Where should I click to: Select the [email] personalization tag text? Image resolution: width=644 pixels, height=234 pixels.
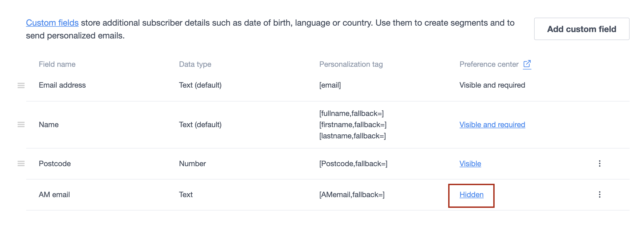[x=330, y=85]
